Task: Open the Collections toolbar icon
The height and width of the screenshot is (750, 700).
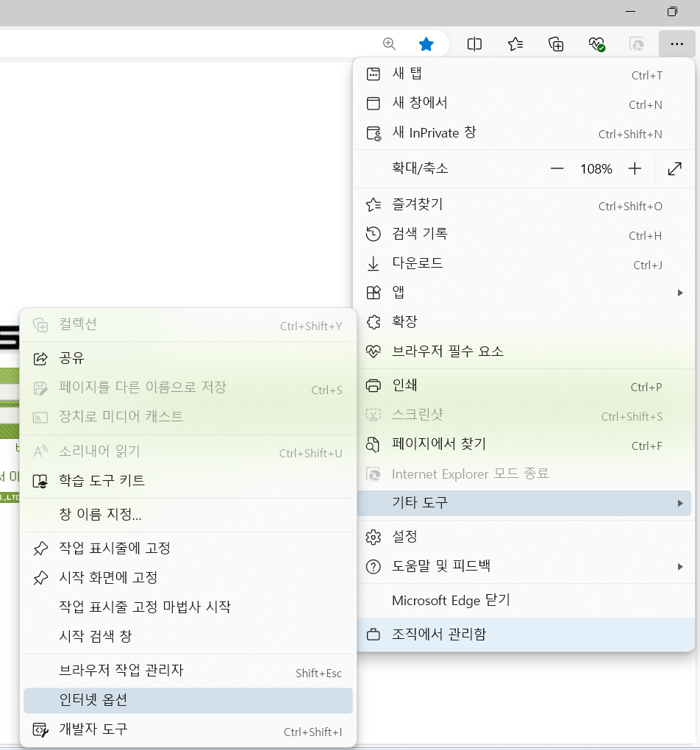Action: click(x=557, y=44)
